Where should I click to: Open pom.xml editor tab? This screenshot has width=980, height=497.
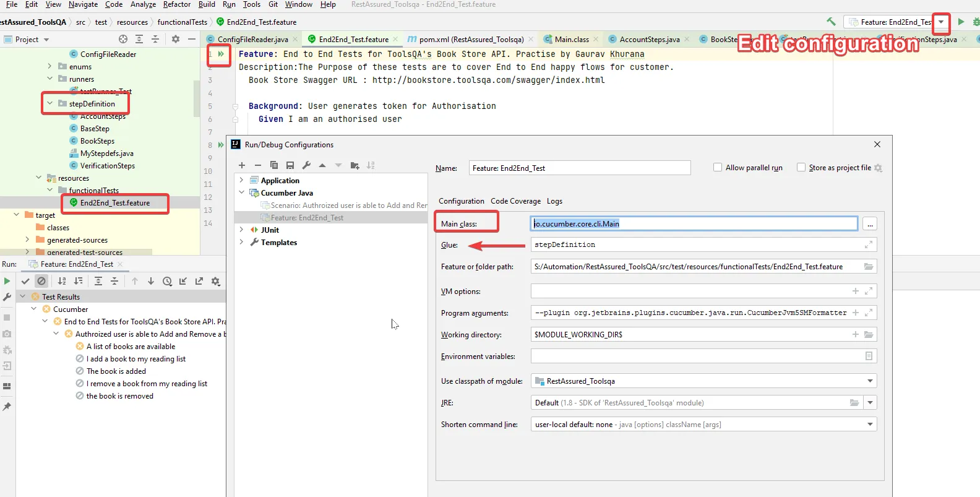[470, 39]
